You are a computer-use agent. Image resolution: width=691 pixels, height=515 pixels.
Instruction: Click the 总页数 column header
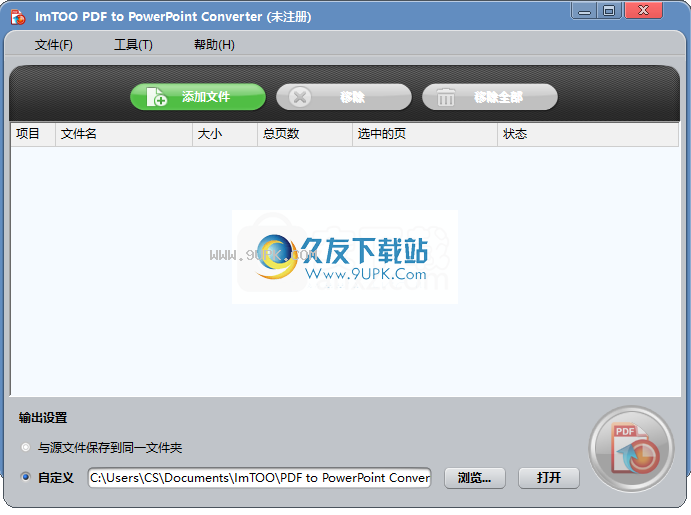(x=305, y=134)
